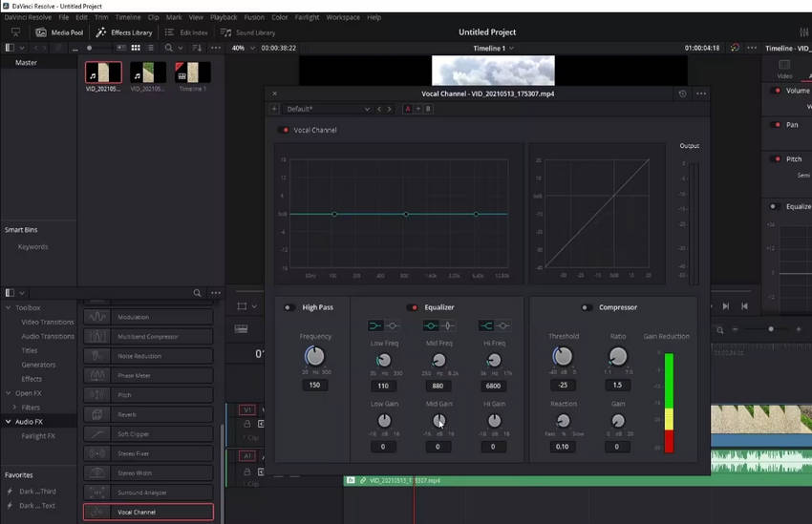The image size is (812, 524).
Task: Toggle Equalizer in the Inspector
Action: [x=774, y=206]
